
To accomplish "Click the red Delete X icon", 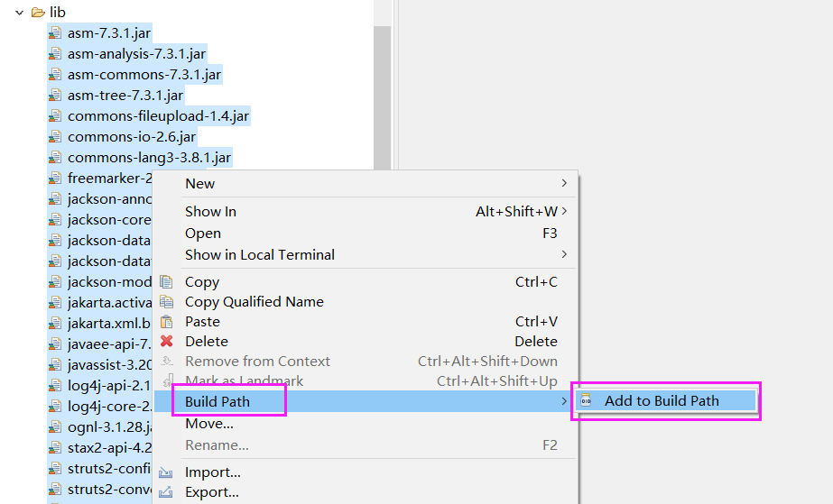I will click(x=166, y=341).
